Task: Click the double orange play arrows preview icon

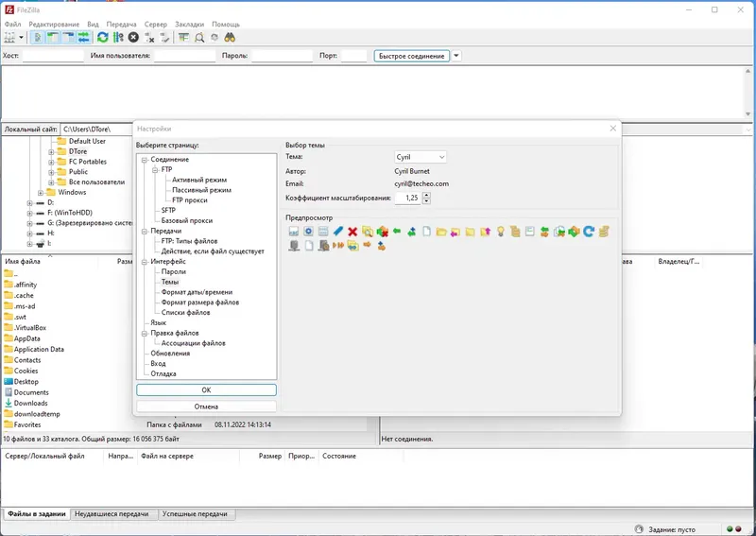Action: coord(338,246)
